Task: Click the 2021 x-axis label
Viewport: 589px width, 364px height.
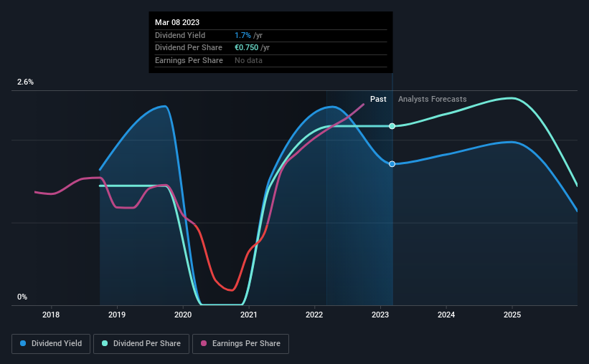Action: pyautogui.click(x=249, y=315)
